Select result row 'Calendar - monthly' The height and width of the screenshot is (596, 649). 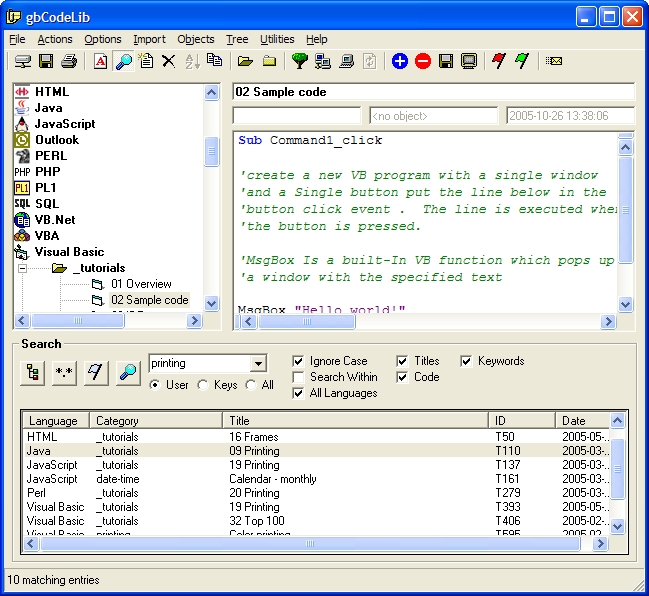tap(317, 479)
